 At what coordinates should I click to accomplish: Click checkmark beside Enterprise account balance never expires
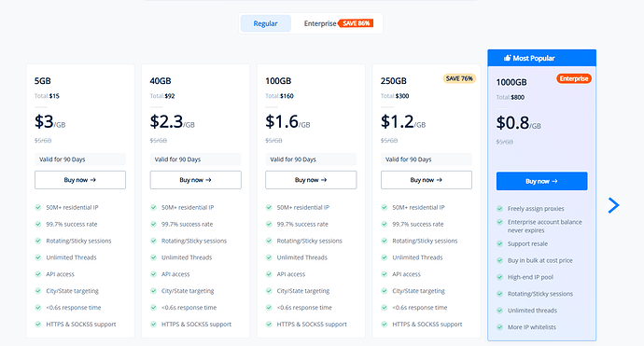pyautogui.click(x=500, y=222)
